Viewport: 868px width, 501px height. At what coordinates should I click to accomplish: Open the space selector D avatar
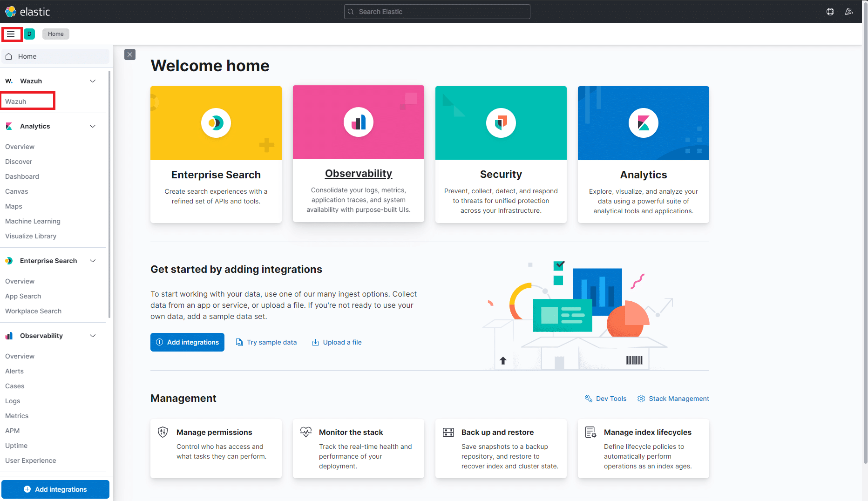coord(29,34)
